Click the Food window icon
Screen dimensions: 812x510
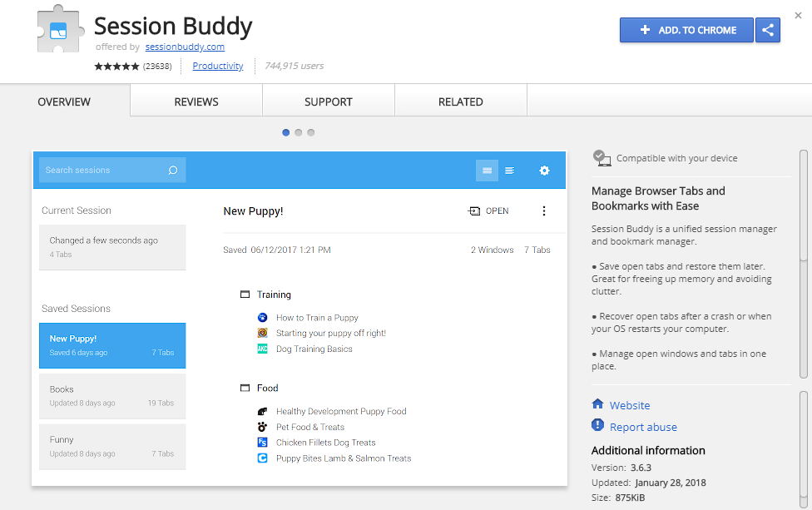(245, 389)
